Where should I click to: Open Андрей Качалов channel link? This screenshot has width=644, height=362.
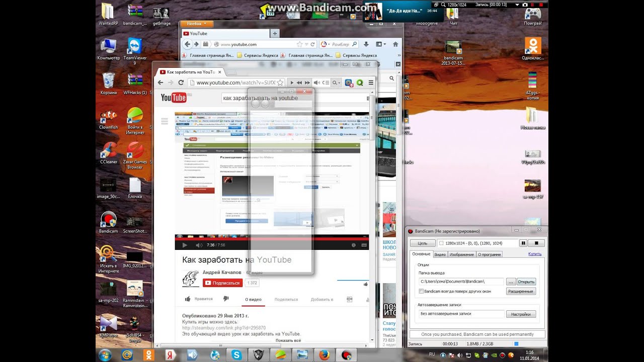tap(222, 272)
